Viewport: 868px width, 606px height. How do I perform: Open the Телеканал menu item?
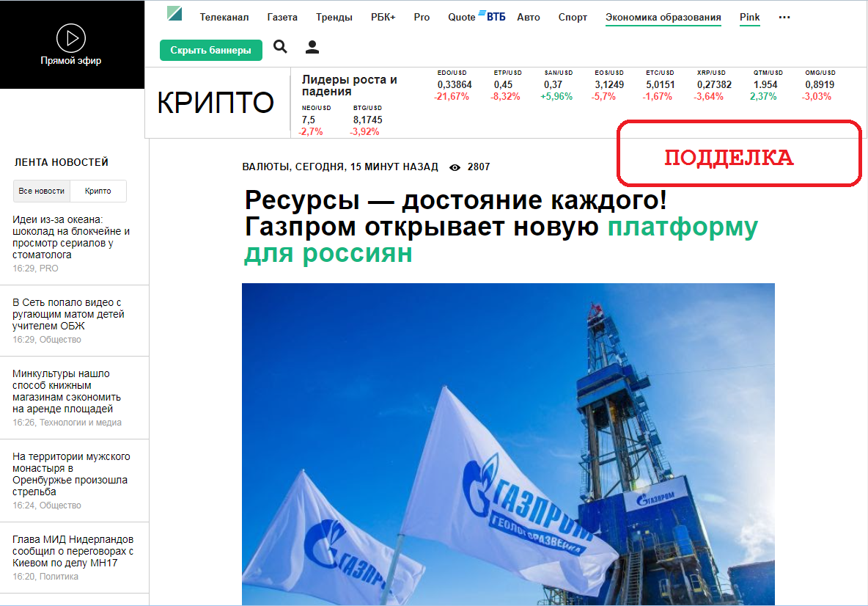(224, 17)
